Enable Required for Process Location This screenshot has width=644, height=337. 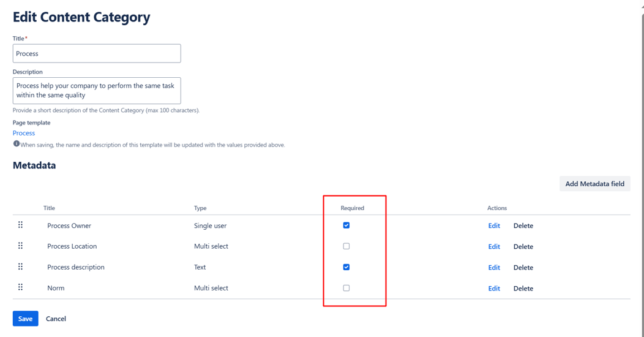coord(346,246)
